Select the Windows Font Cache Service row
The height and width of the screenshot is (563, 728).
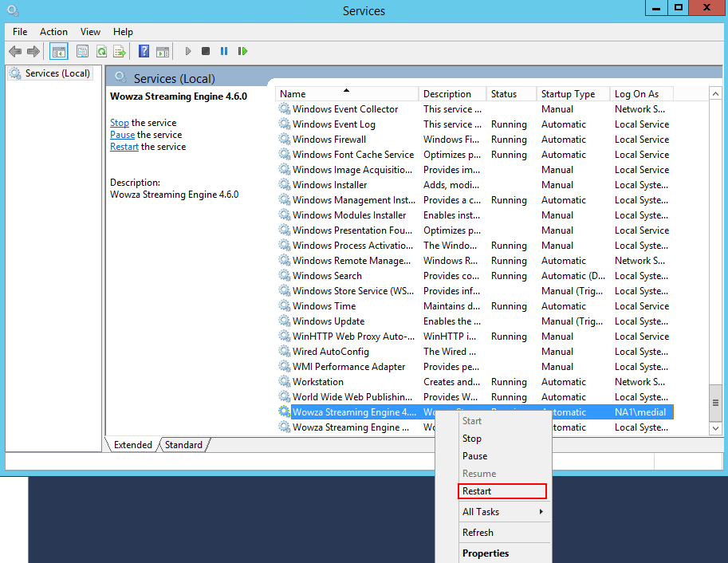coord(474,154)
